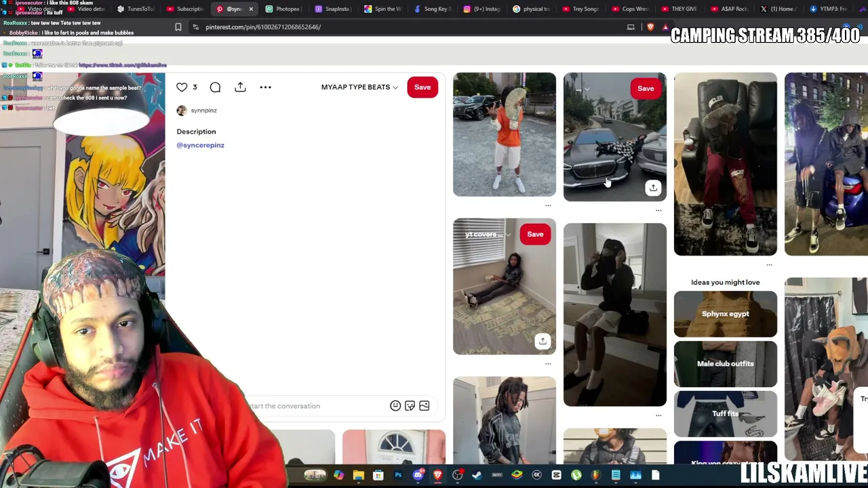Switch to the YTMP3 tab
Image resolution: width=868 pixels, height=488 pixels.
[x=828, y=9]
